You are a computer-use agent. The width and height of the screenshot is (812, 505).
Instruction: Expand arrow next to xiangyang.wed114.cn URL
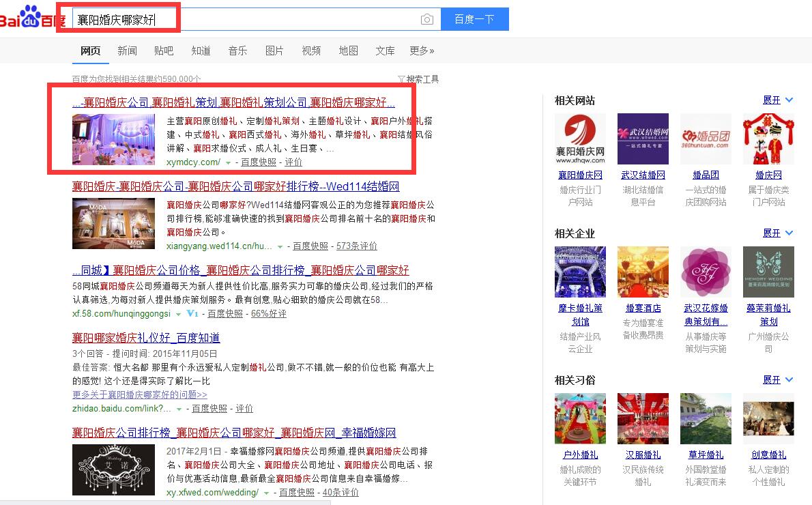tap(280, 246)
